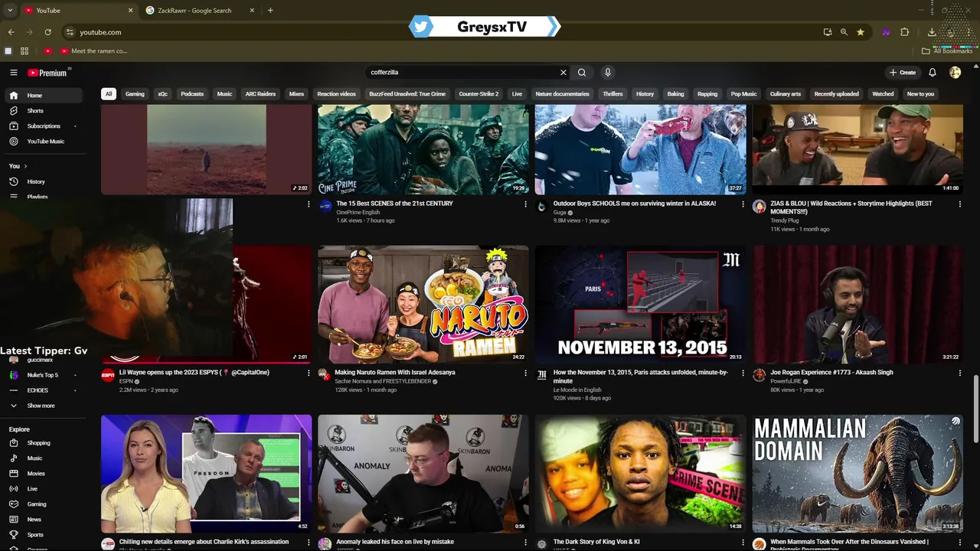Open options menu for Outdoor Boys Alaska video
The height and width of the screenshot is (551, 980).
pos(743,204)
